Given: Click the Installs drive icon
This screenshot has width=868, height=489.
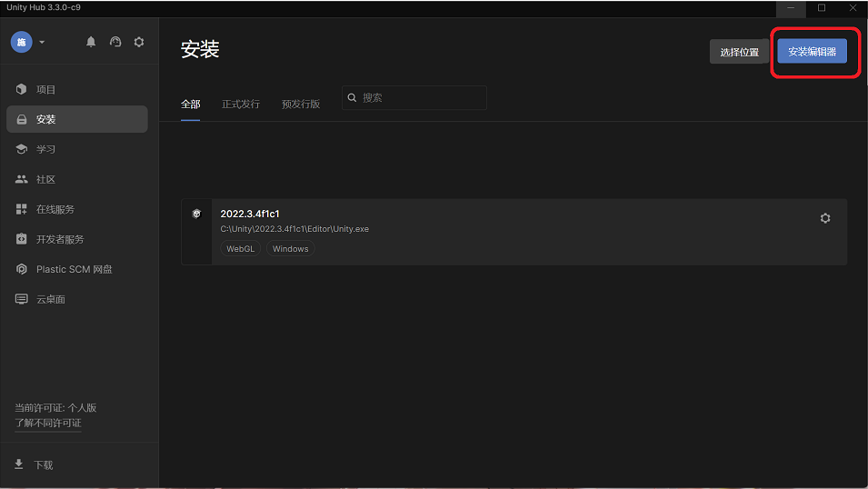Looking at the screenshot, I should point(22,119).
